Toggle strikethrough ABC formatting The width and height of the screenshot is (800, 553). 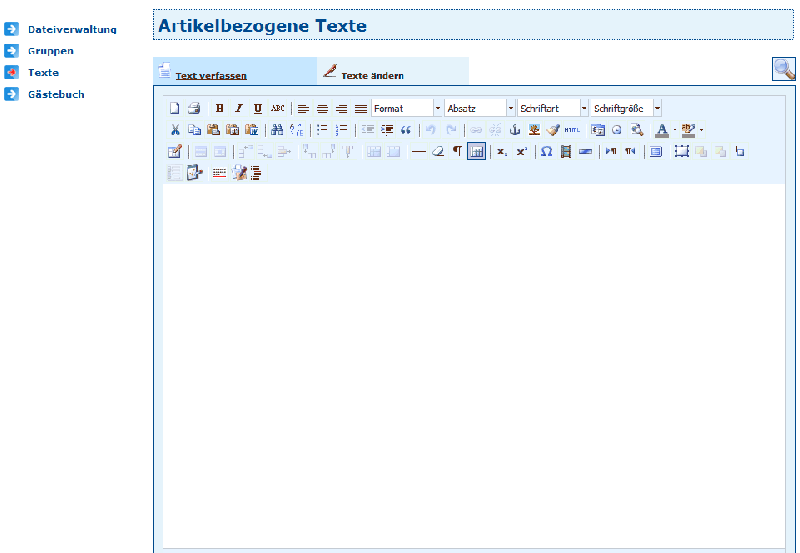(x=277, y=108)
